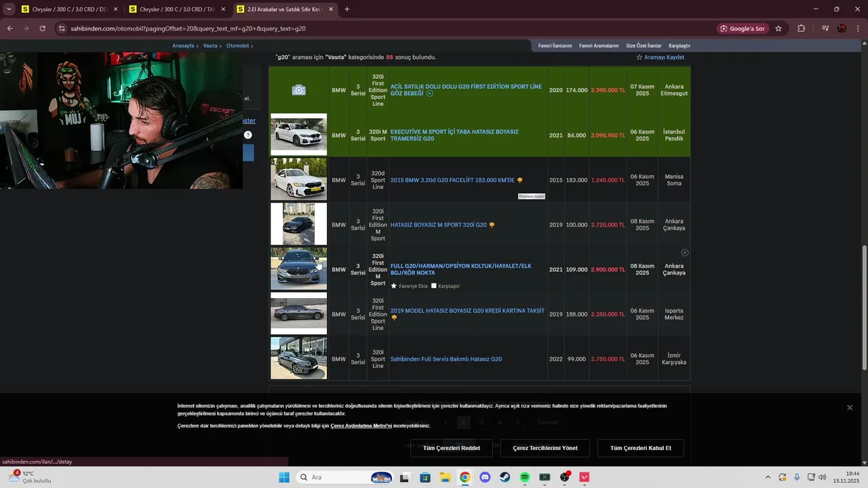Click the price 3.098.950 TL
This screenshot has width=868, height=488.
(x=608, y=135)
